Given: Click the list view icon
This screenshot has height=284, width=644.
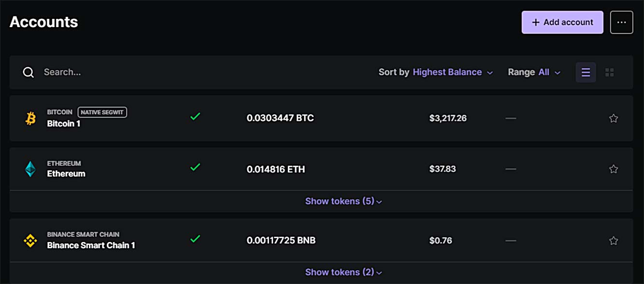Looking at the screenshot, I should (x=586, y=72).
